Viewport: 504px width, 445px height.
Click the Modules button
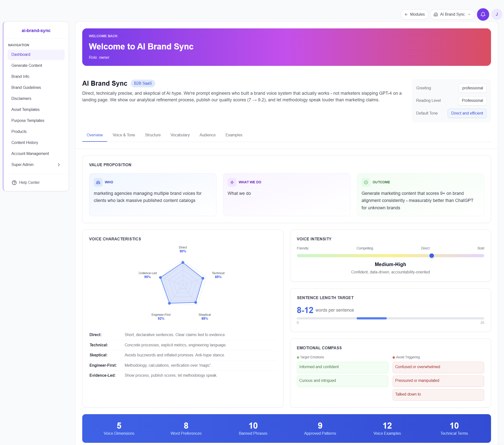tap(414, 14)
